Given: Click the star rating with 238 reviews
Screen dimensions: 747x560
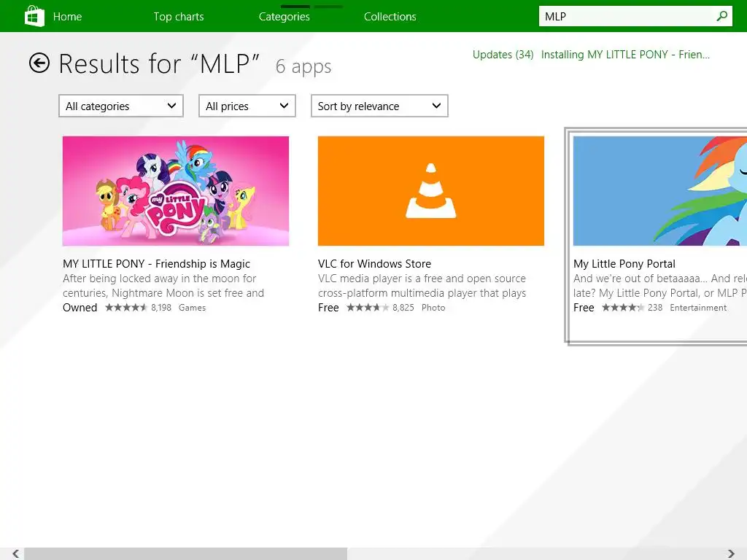Looking at the screenshot, I should (x=623, y=308).
